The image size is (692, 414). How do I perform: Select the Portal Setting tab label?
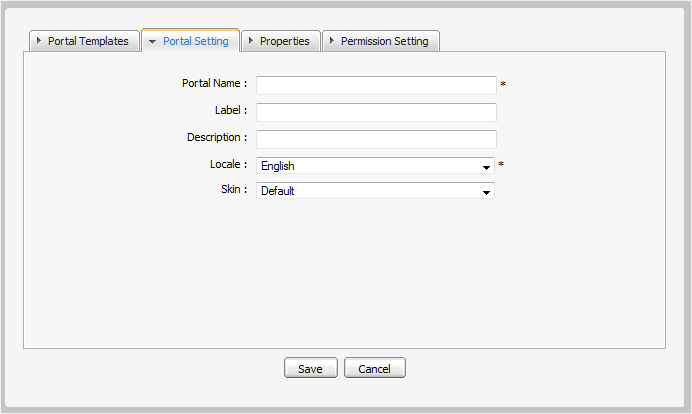(195, 41)
